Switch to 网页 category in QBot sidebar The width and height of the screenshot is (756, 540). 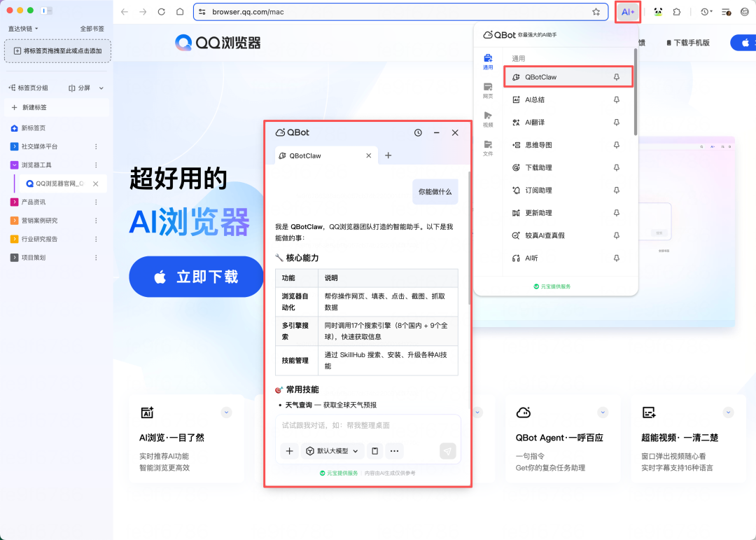pyautogui.click(x=488, y=92)
